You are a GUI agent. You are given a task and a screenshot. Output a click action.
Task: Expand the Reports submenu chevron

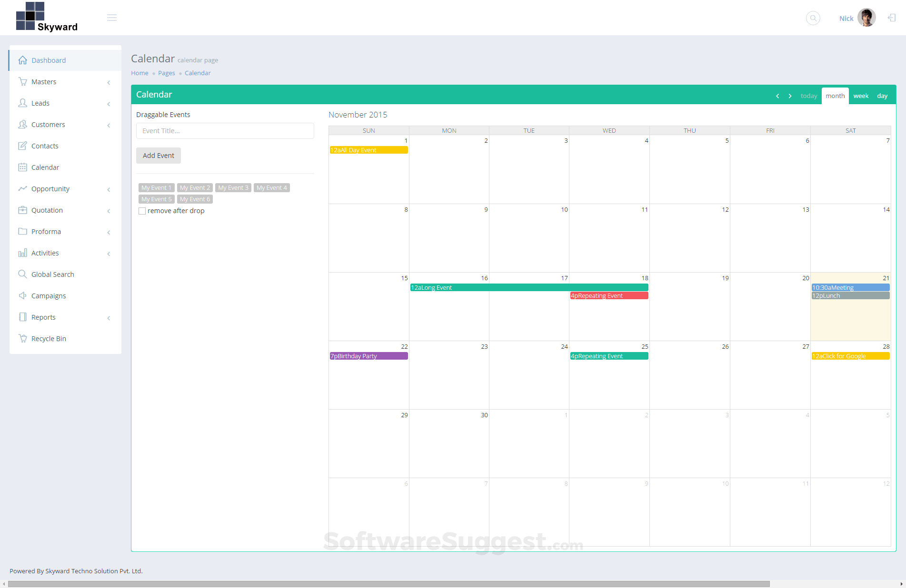(x=109, y=318)
